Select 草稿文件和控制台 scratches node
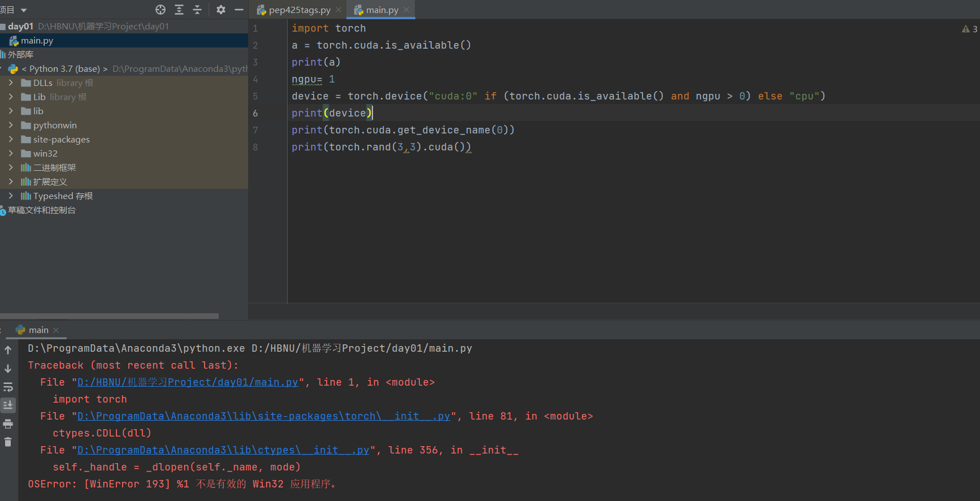 [x=41, y=210]
